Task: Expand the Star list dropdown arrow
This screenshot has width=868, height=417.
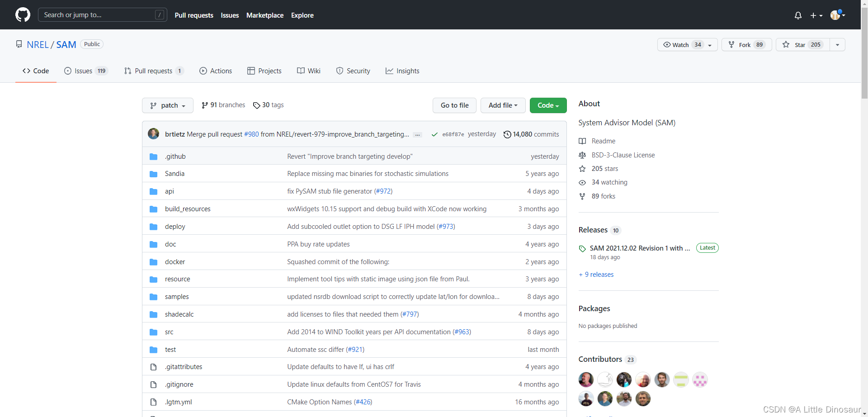Action: (837, 45)
